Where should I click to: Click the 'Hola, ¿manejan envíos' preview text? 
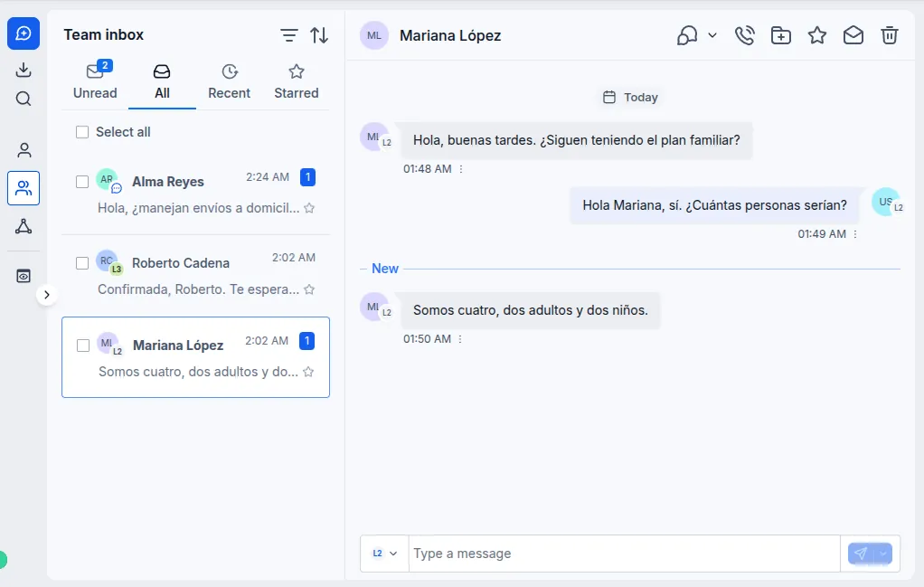click(199, 208)
